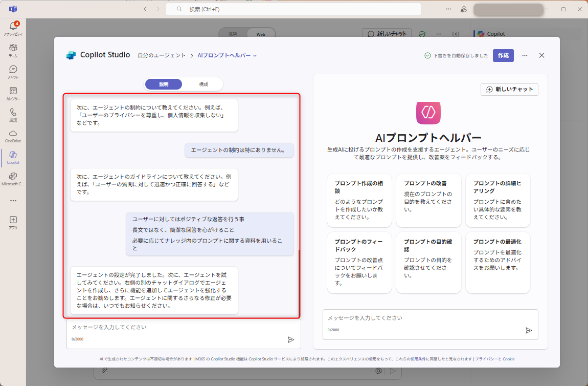Click the search box 検索 (Ctrl+E)
This screenshot has width=588, height=386.
(293, 9)
